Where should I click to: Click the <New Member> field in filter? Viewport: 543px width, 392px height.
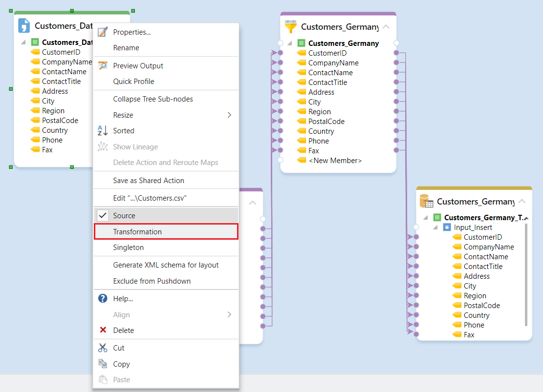[335, 160]
